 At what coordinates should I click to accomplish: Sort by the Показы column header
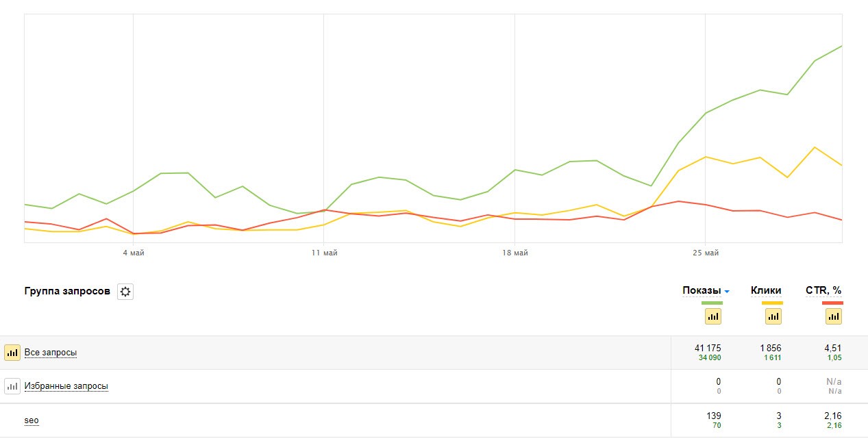tap(702, 291)
